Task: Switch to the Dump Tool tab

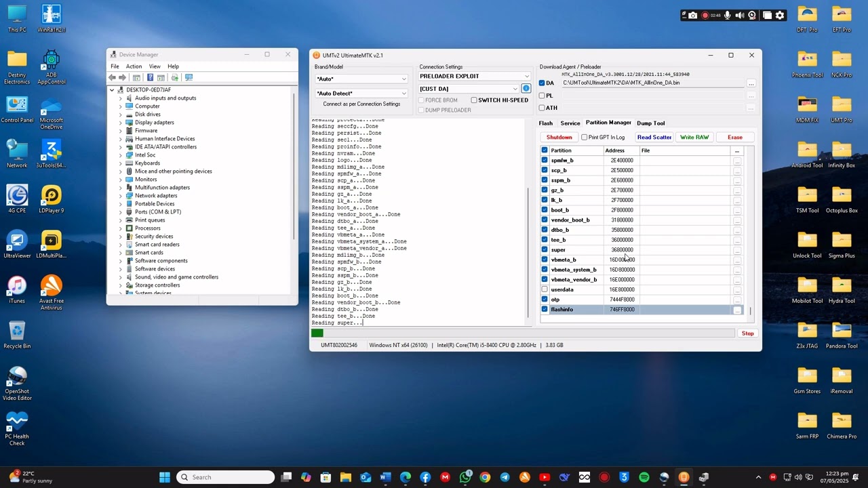Action: 651,123
